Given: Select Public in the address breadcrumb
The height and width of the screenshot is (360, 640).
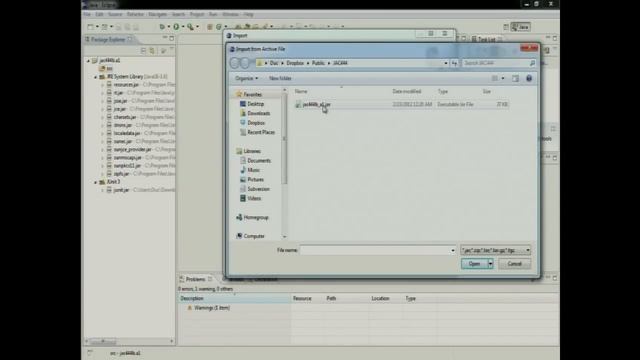Looking at the screenshot, I should 318,63.
